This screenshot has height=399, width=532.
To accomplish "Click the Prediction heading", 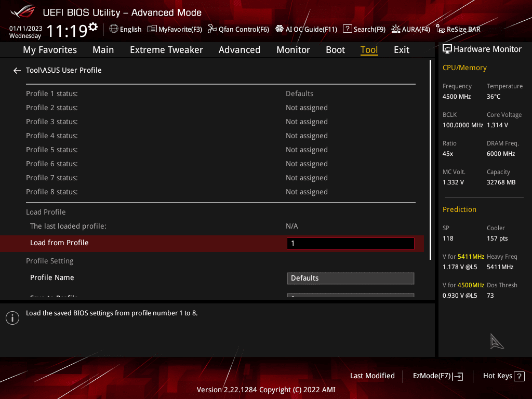I will pos(459,210).
